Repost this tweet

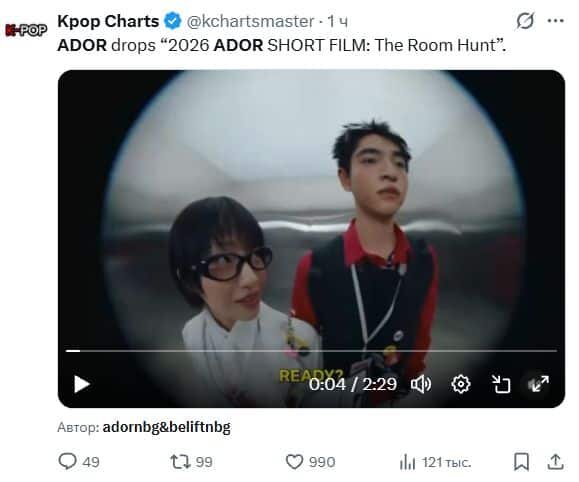(180, 462)
